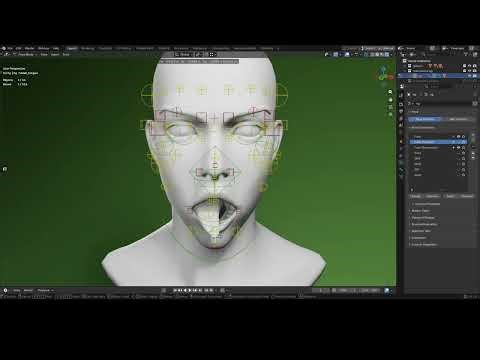Click Remove button under bone collections

tap(432, 196)
